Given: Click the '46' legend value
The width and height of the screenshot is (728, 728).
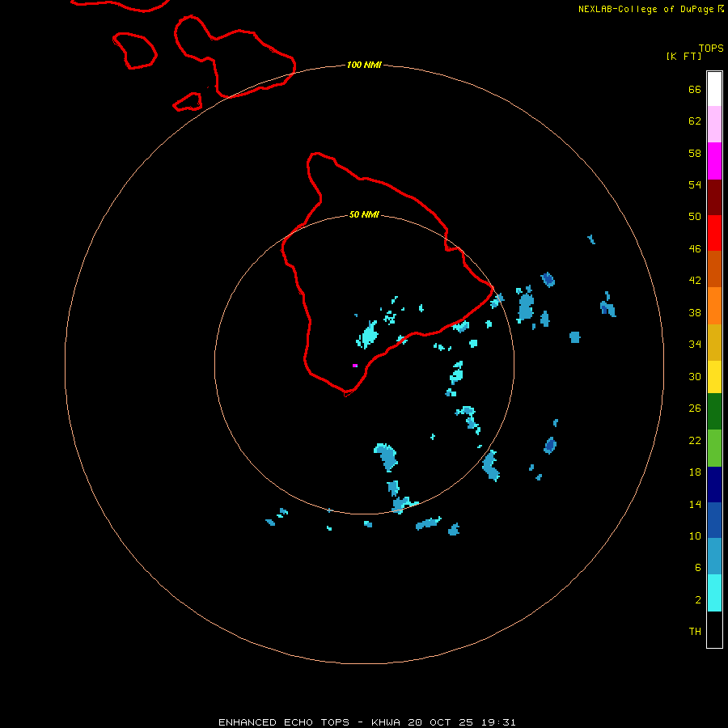Looking at the screenshot, I should click(695, 249).
